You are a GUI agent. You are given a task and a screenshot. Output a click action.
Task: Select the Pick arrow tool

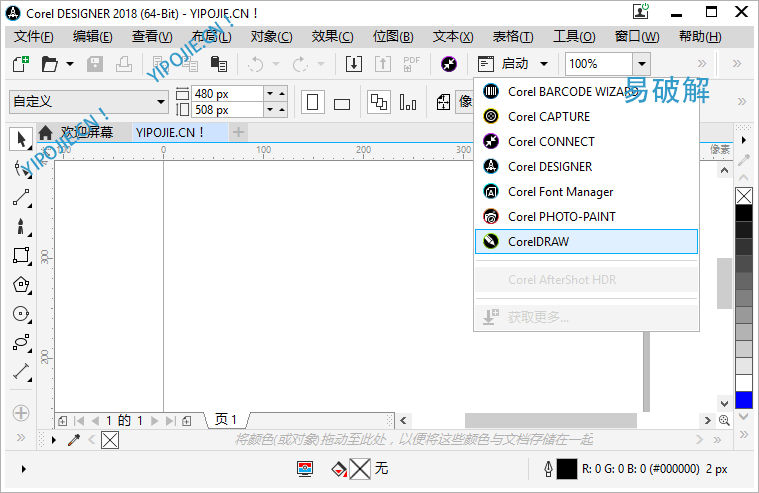coord(21,139)
